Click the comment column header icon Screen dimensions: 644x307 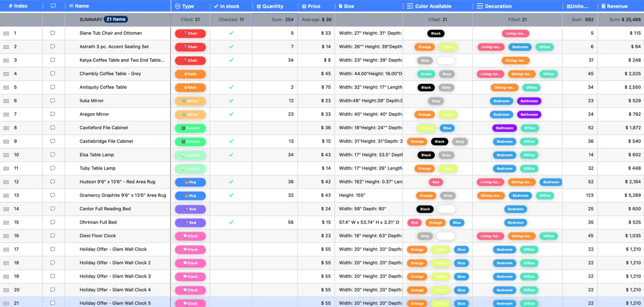click(x=53, y=6)
